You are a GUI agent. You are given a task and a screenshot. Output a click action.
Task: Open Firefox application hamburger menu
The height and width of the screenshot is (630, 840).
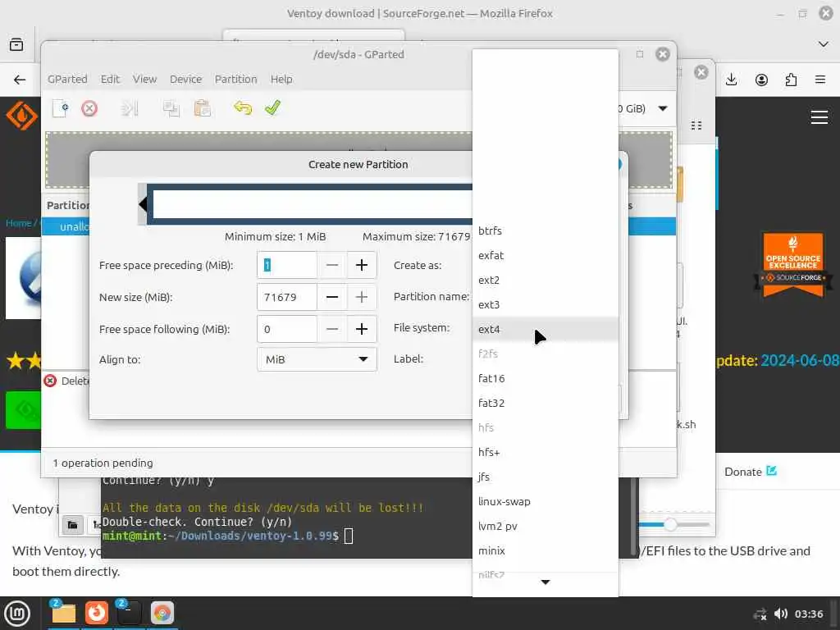point(820,80)
